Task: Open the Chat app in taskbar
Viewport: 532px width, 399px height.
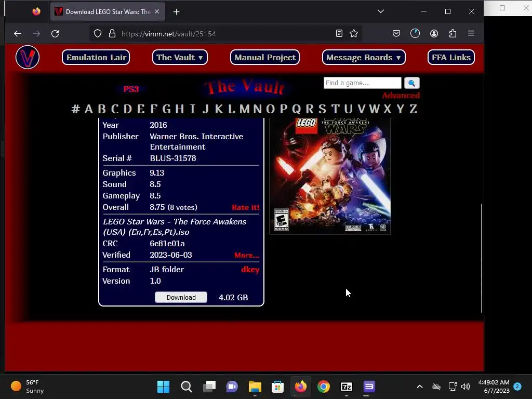Action: tap(232, 387)
